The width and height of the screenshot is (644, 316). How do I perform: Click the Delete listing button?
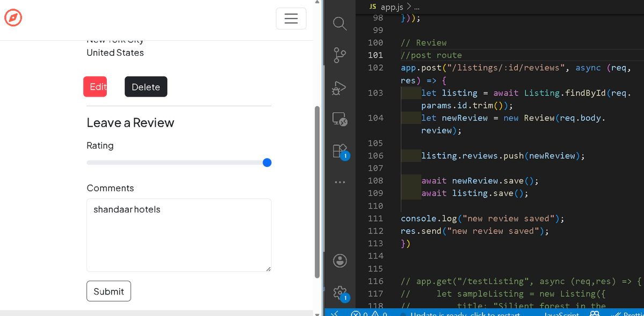coord(146,87)
